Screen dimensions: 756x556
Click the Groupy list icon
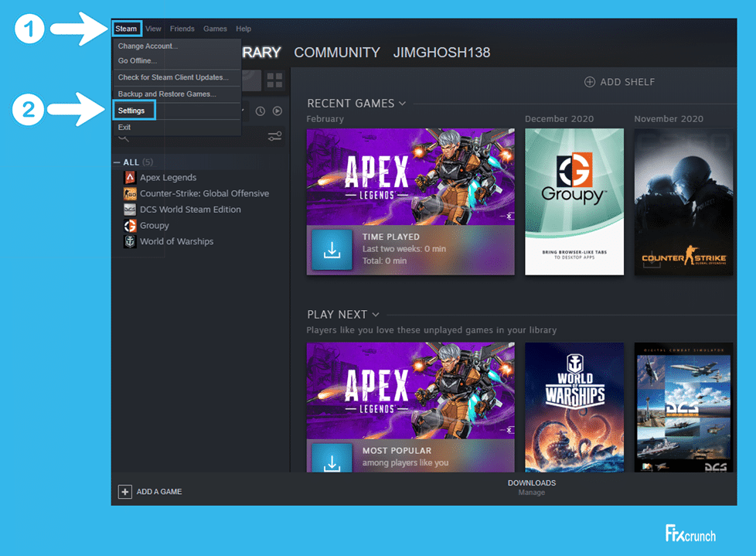point(130,225)
